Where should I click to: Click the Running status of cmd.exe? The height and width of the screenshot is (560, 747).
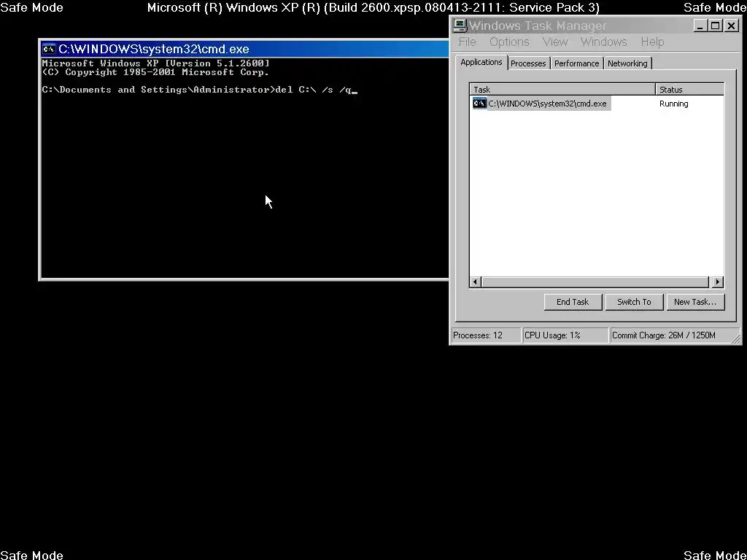click(x=673, y=104)
